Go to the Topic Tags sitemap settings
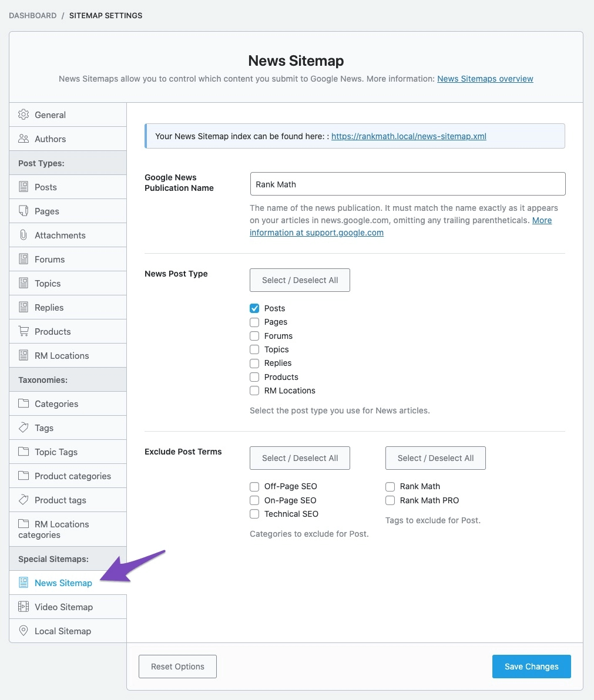This screenshot has height=700, width=594. coord(56,452)
